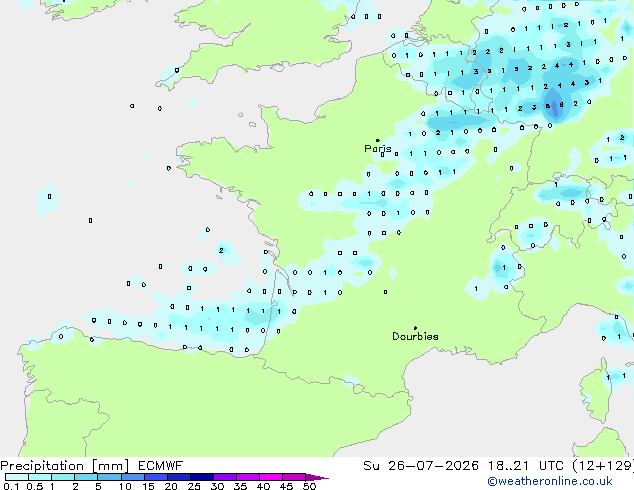
Task: Select the 20–25 mm legend color swatch
Action: point(178,477)
